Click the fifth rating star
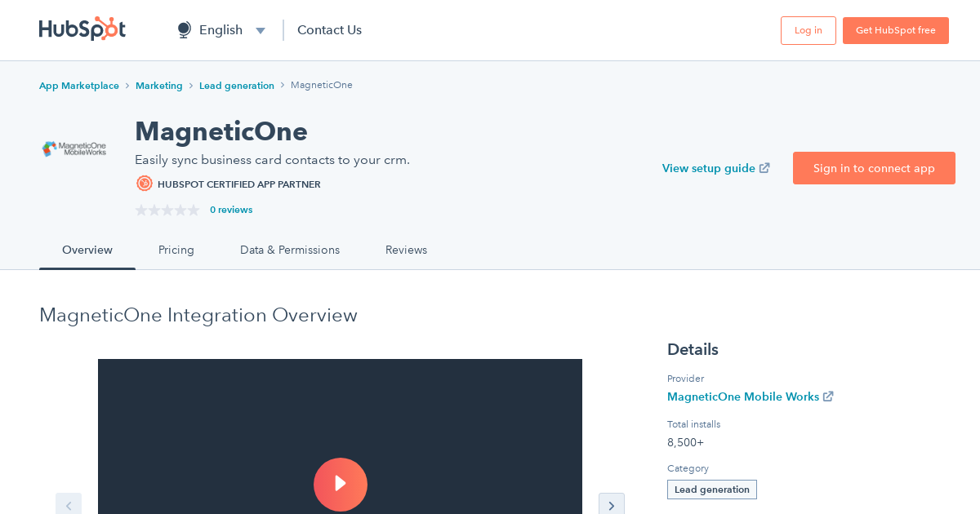The image size is (980, 514). pyautogui.click(x=195, y=210)
